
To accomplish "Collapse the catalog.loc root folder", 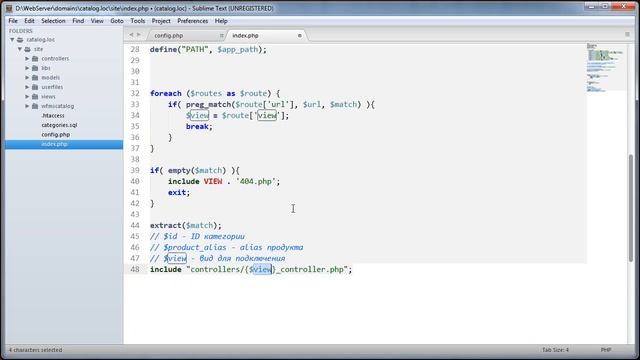I will 12,40.
